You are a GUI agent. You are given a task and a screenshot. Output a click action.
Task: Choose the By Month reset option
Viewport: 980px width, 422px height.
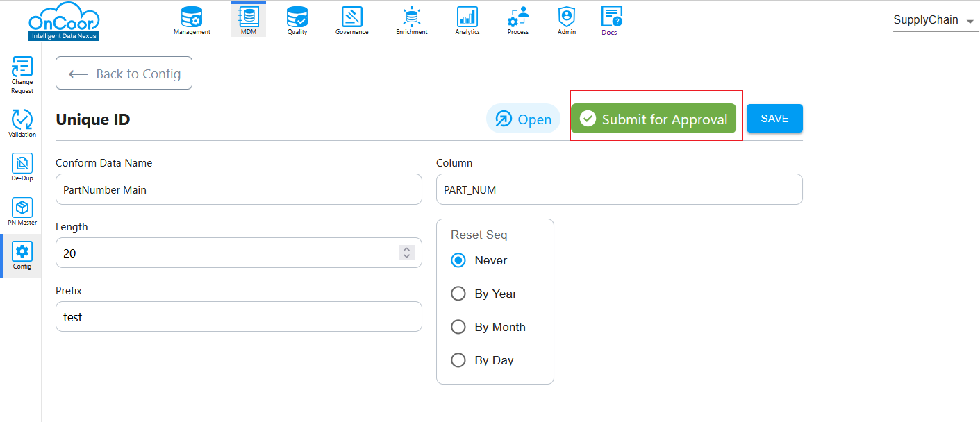(x=458, y=327)
